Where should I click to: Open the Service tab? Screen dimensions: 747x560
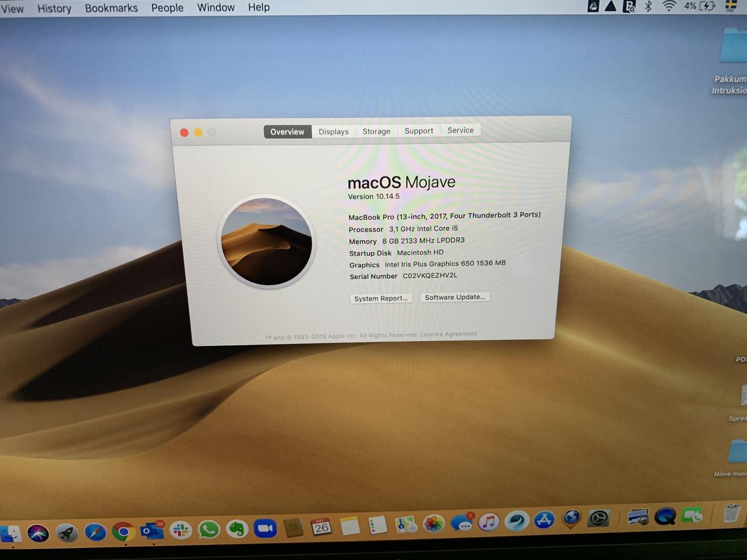(x=461, y=130)
